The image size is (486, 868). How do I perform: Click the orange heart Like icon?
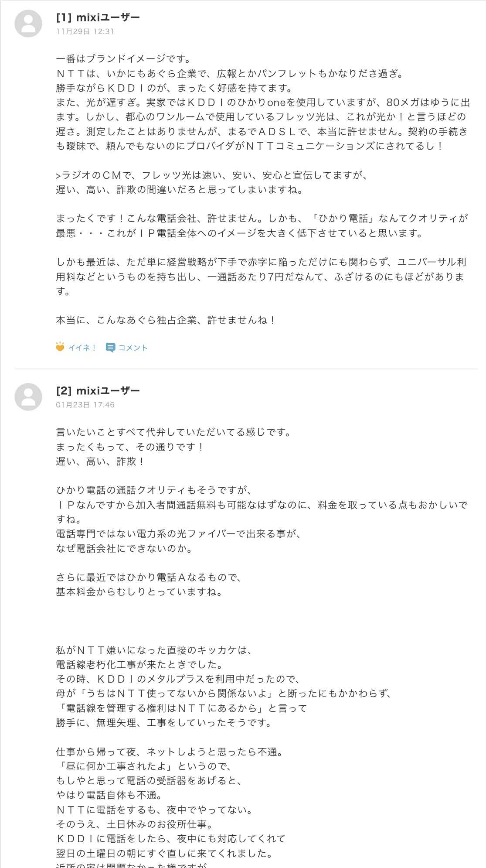click(x=60, y=347)
